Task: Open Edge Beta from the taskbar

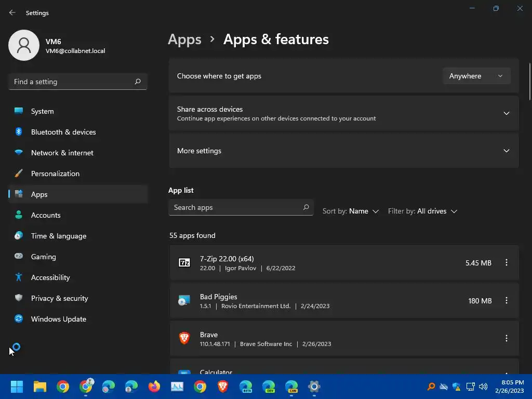Action: point(246,387)
